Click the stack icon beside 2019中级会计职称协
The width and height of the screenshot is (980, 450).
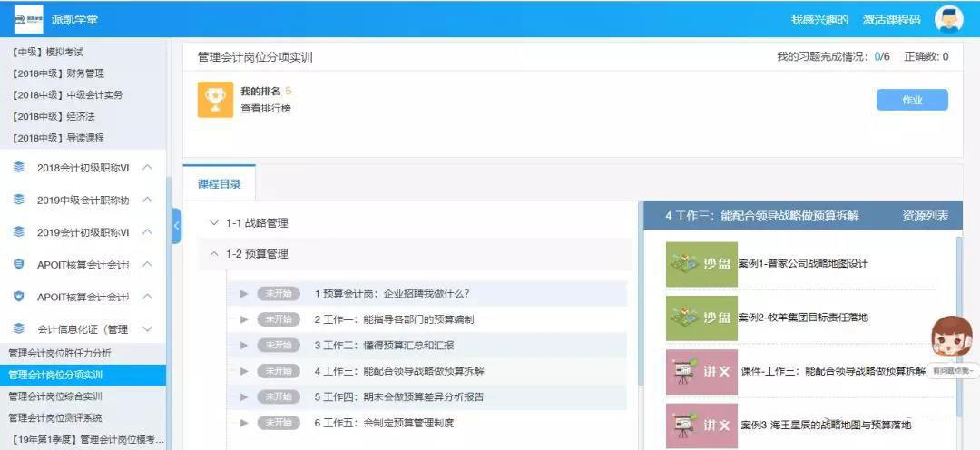tap(19, 200)
